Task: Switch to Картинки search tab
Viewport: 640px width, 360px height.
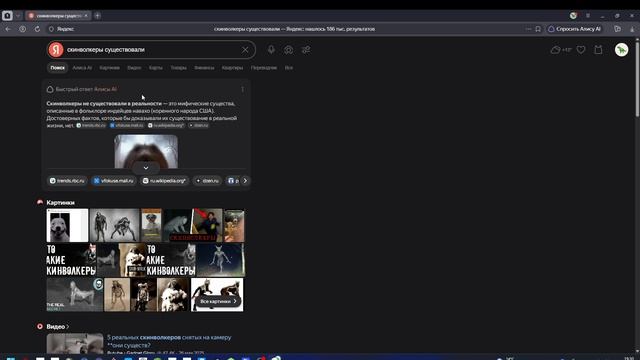Action: click(109, 68)
